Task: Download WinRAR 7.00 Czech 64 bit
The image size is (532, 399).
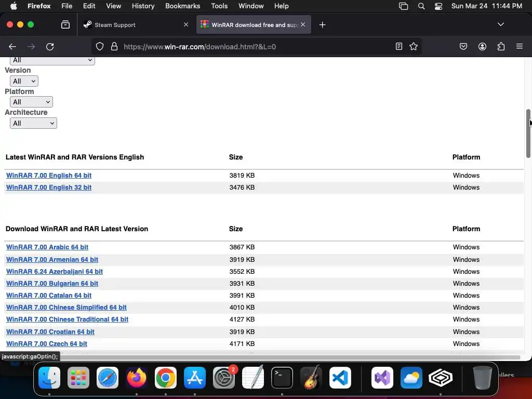Action: click(47, 344)
